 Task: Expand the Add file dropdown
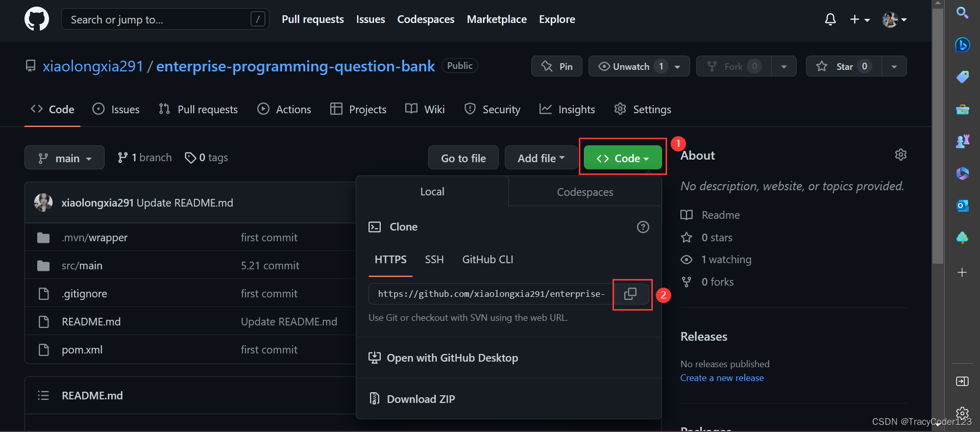541,158
